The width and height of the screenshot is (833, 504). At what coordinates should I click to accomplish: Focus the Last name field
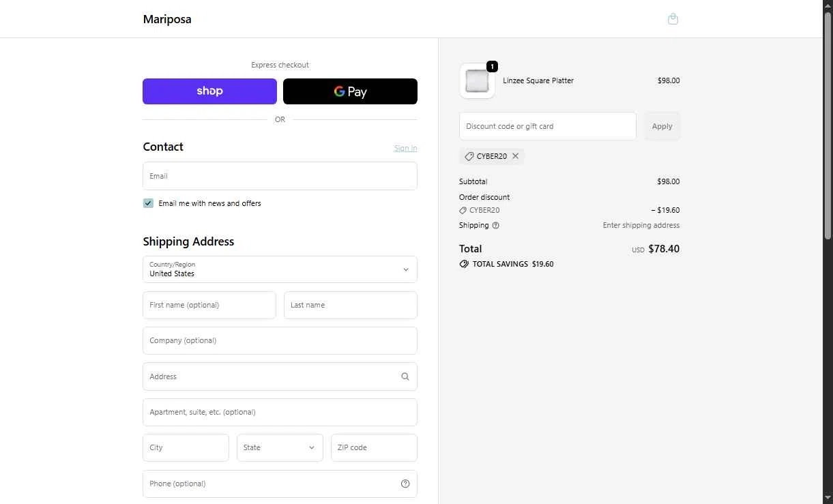(x=351, y=305)
